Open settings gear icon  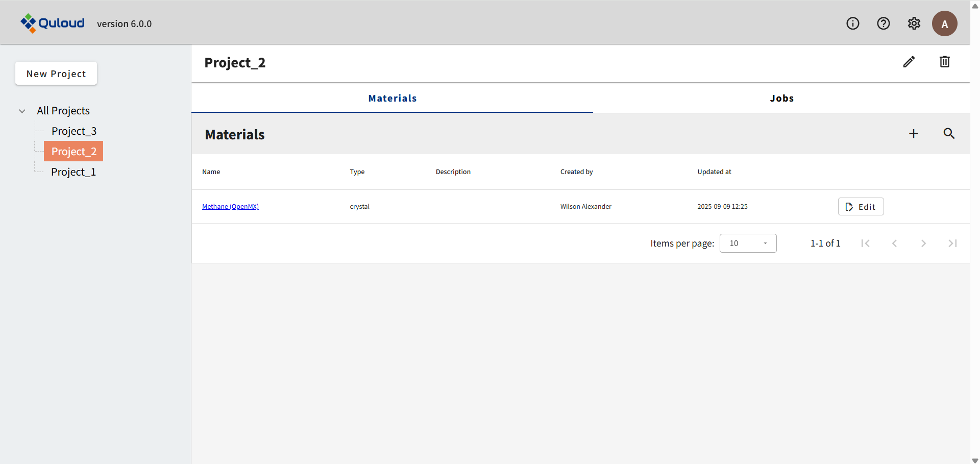[914, 23]
